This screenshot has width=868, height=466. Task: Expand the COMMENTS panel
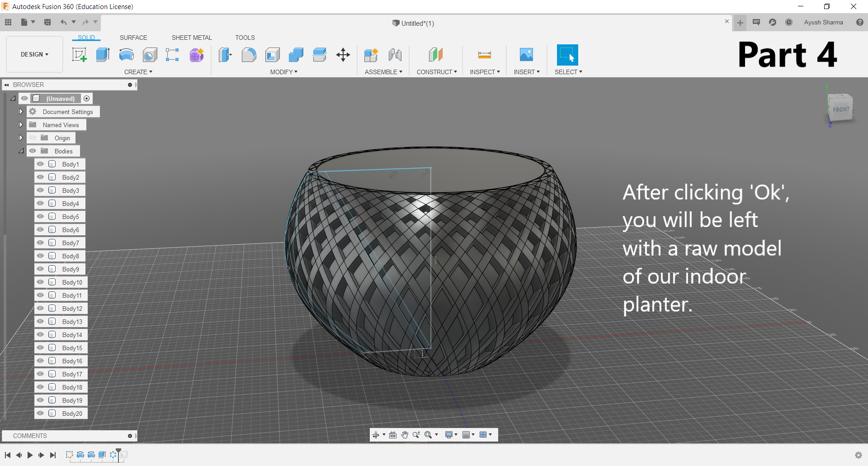130,436
